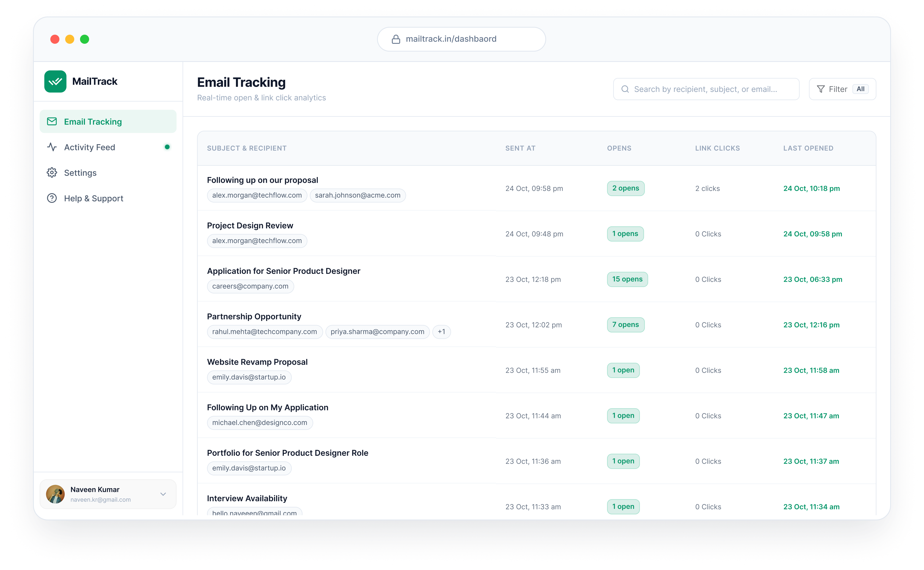Click the lock icon in the address bar
Image resolution: width=924 pixels, height=570 pixels.
pos(395,39)
